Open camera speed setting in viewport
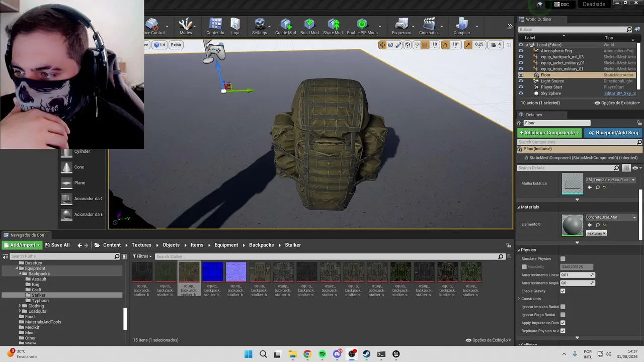 tap(496, 45)
